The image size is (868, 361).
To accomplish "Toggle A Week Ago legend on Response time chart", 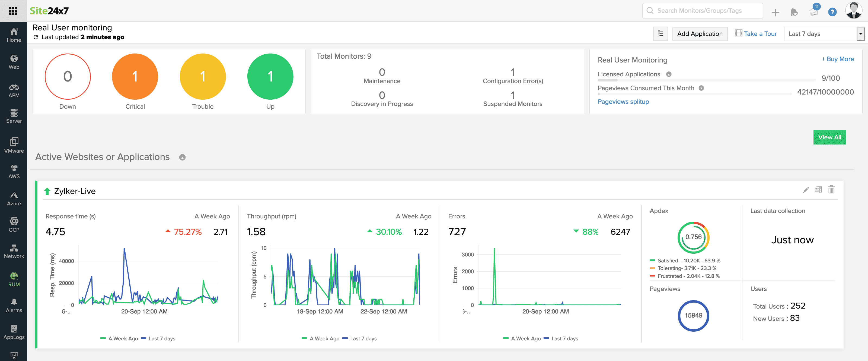I will click(120, 338).
